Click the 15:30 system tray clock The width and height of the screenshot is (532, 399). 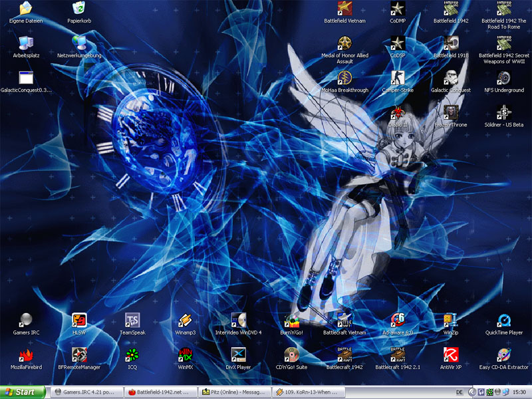tap(518, 392)
